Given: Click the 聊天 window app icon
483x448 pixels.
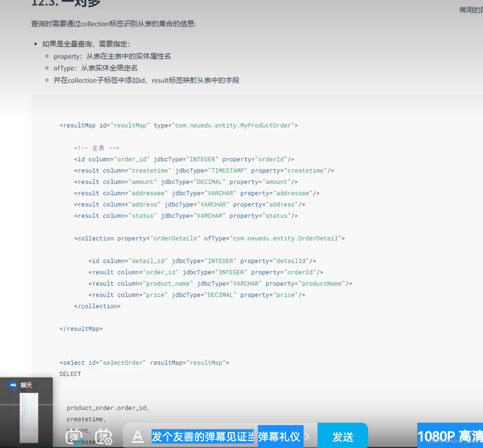Looking at the screenshot, I should (13, 385).
